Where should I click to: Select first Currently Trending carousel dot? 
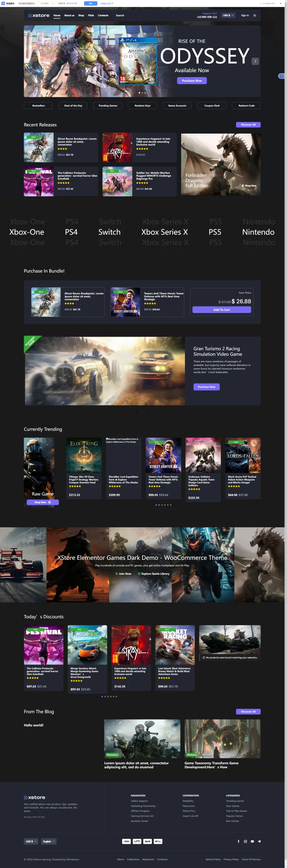click(156, 505)
